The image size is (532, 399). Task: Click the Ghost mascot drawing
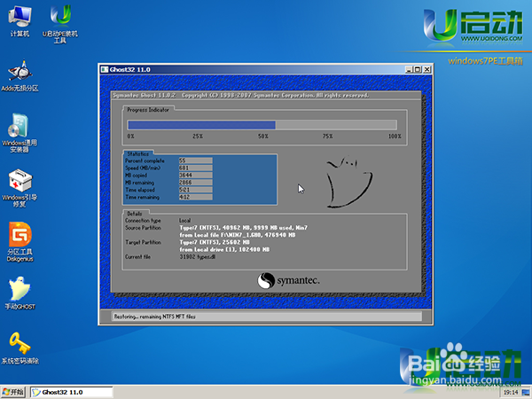(x=348, y=182)
